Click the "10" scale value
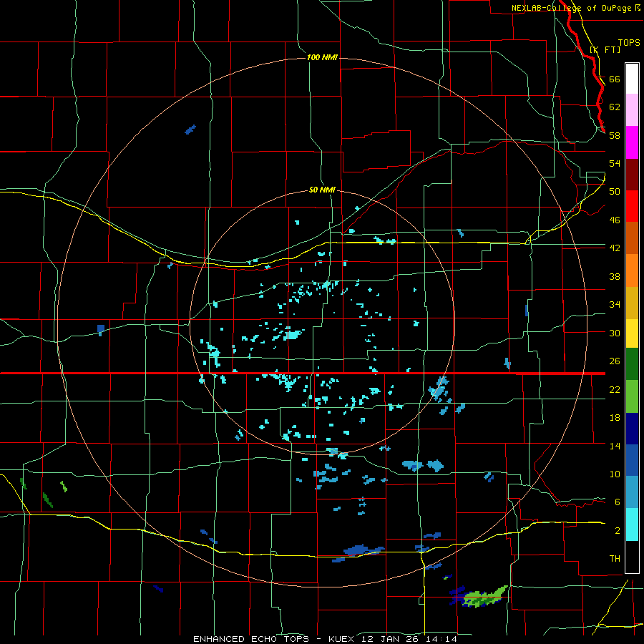Screen dimensions: 644x644 (615, 474)
